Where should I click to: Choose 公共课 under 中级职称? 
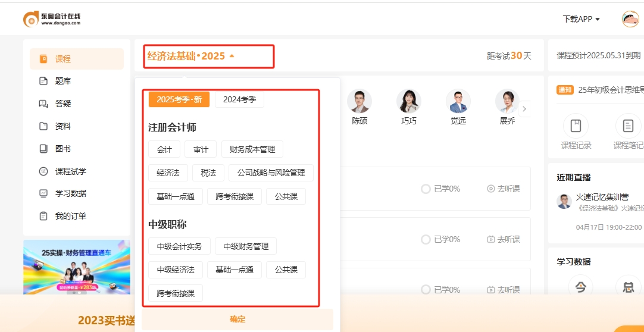click(286, 270)
